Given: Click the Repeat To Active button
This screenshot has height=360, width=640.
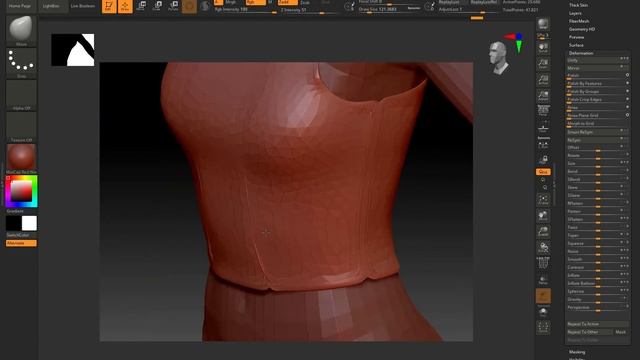Looking at the screenshot, I should pos(598,324).
